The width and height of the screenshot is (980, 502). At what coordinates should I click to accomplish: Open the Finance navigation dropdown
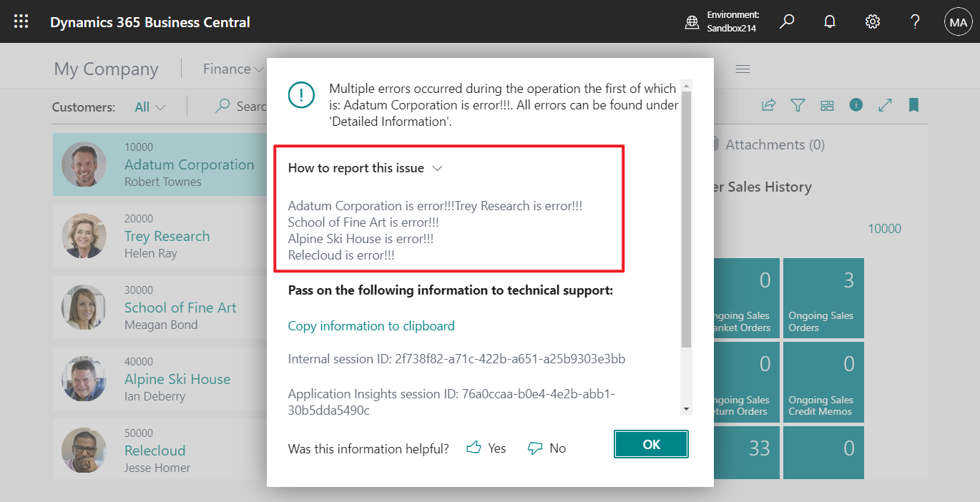click(x=232, y=68)
